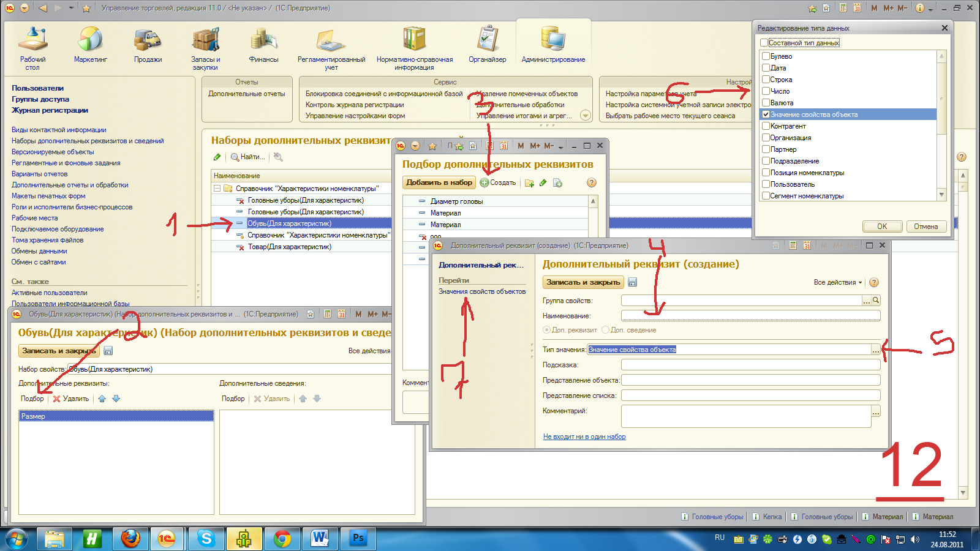980x551 pixels.
Task: Open the Маркетинг section
Action: pos(91,45)
